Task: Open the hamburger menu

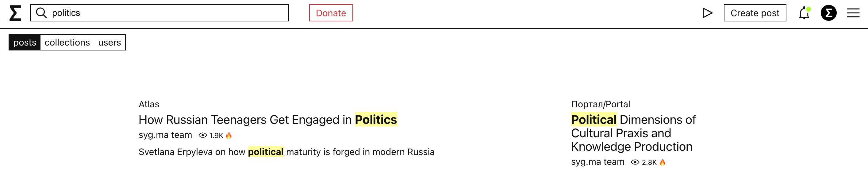Action: (853, 13)
